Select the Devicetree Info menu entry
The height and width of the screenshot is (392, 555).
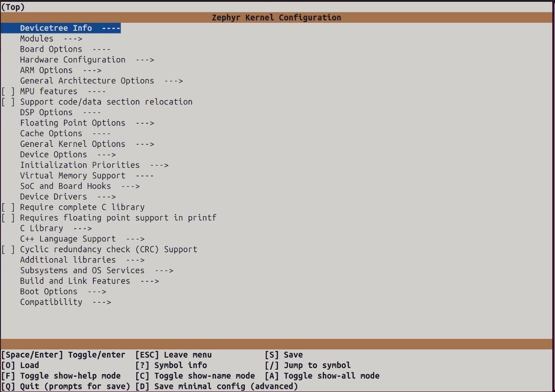pyautogui.click(x=56, y=28)
